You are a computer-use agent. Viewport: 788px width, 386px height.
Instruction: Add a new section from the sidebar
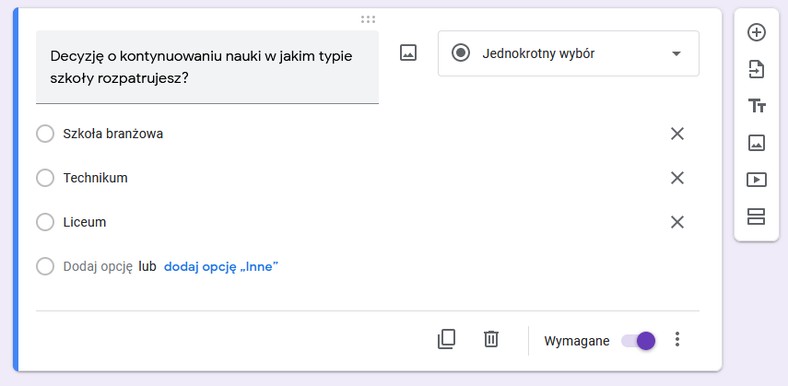756,216
